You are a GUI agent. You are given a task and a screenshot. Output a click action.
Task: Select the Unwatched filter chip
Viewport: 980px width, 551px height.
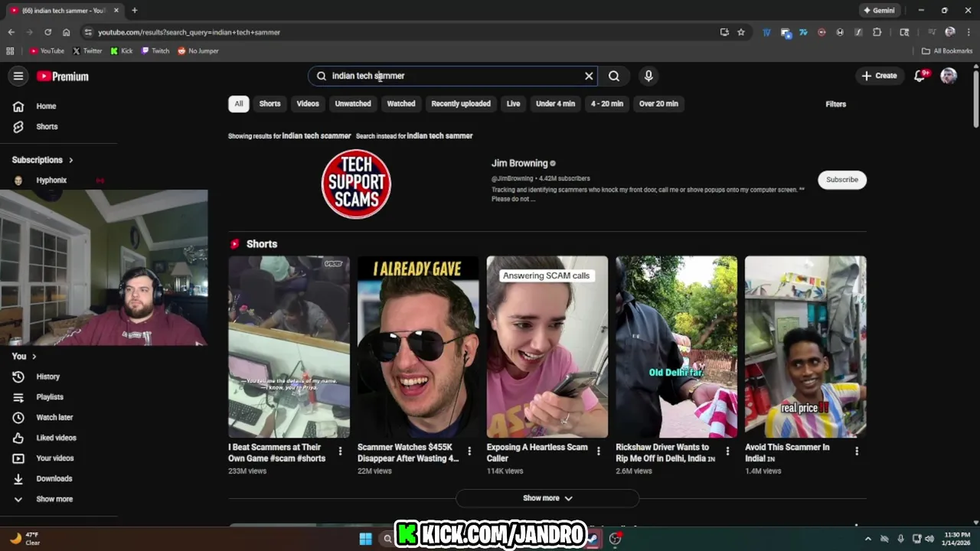pyautogui.click(x=353, y=104)
